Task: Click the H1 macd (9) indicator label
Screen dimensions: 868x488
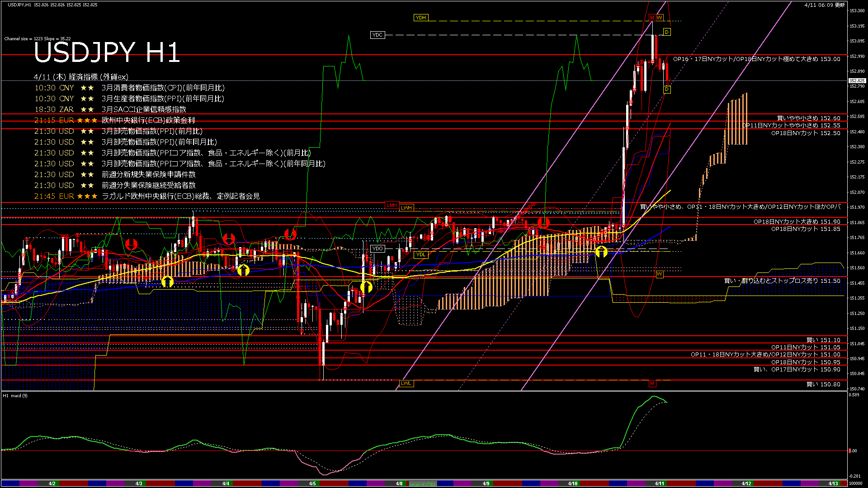Action: [15, 396]
